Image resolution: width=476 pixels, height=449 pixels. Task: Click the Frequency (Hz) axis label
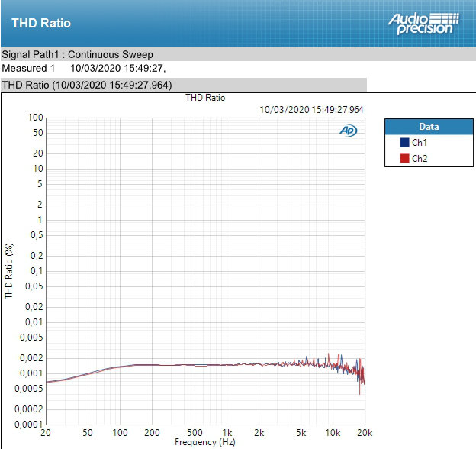[205, 442]
